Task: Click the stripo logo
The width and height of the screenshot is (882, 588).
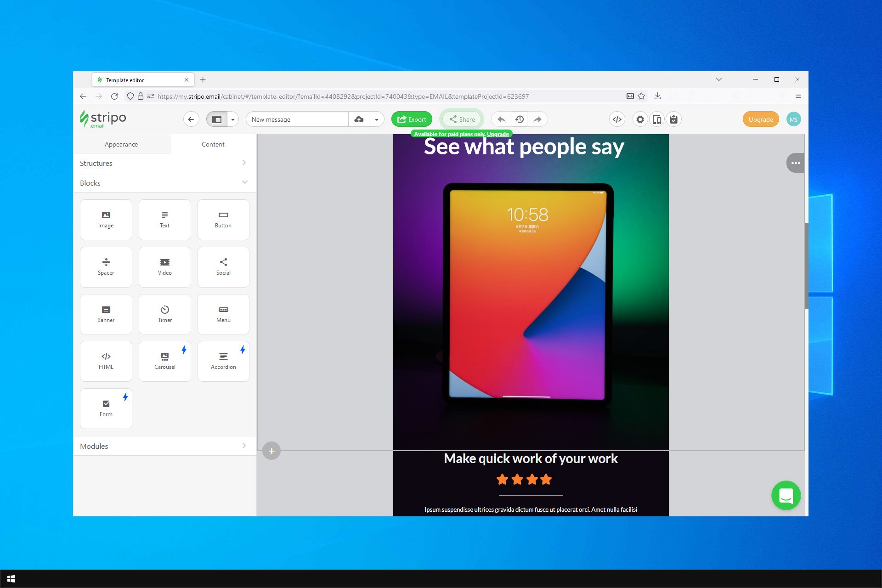Action: pyautogui.click(x=103, y=119)
